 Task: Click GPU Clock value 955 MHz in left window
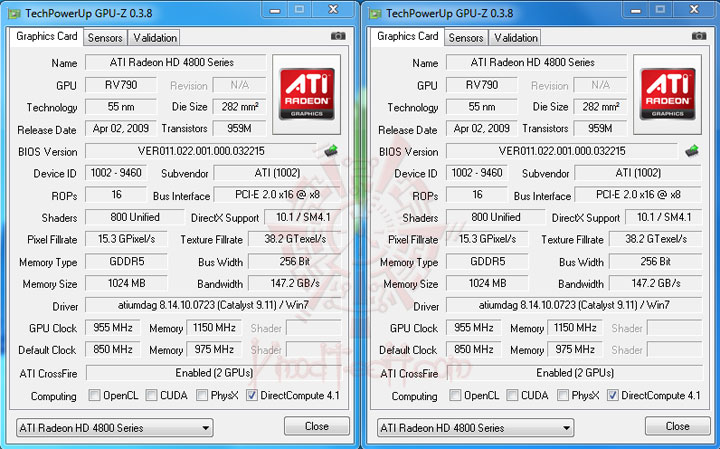[x=112, y=328]
